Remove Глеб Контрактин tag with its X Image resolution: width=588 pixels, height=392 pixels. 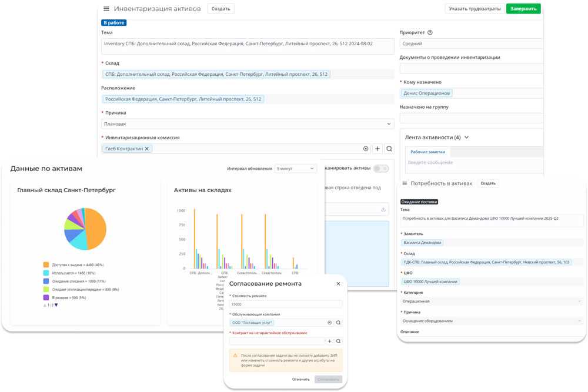[147, 149]
